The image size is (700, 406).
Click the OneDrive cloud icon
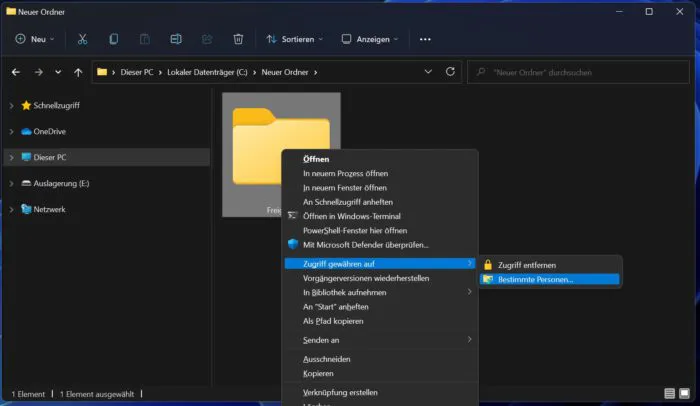(x=26, y=131)
